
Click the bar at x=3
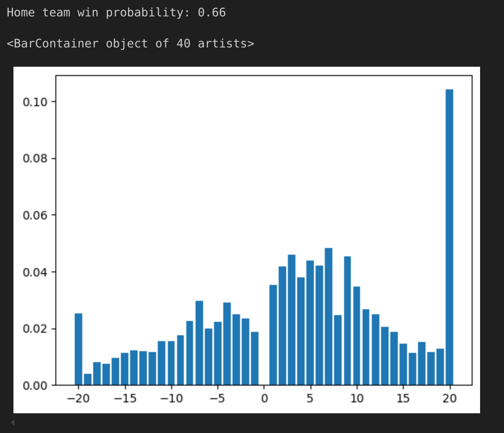point(292,320)
